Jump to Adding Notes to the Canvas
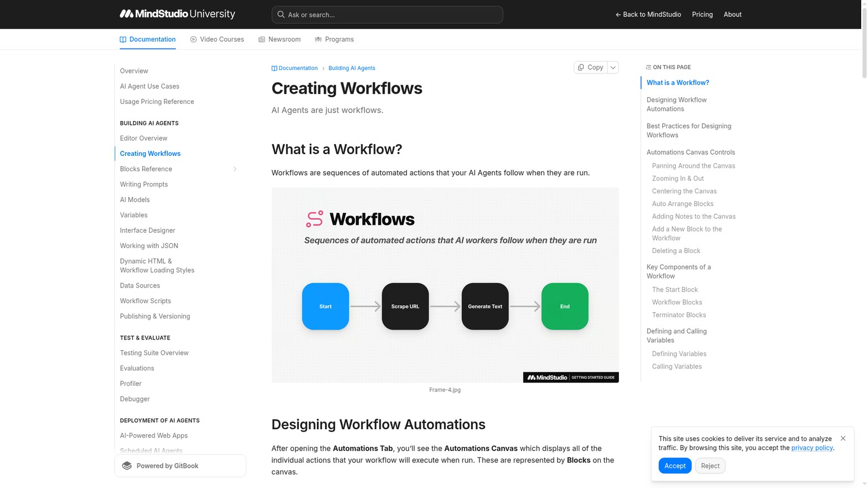The height and width of the screenshot is (488, 868). pyautogui.click(x=694, y=216)
